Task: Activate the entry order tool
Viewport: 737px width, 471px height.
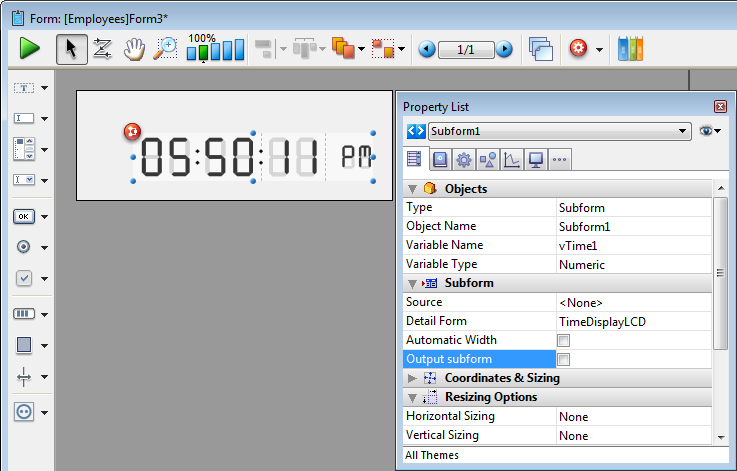Action: click(102, 48)
